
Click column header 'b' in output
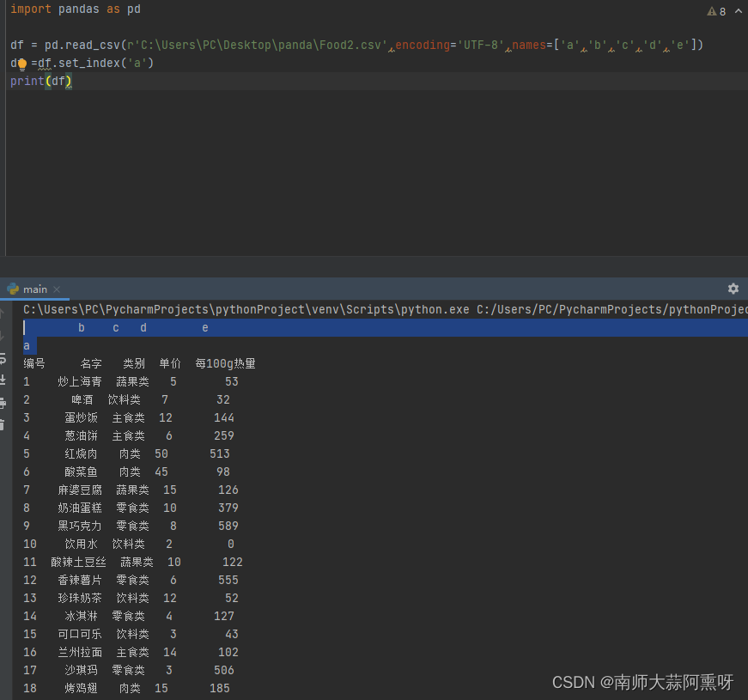[x=82, y=328]
